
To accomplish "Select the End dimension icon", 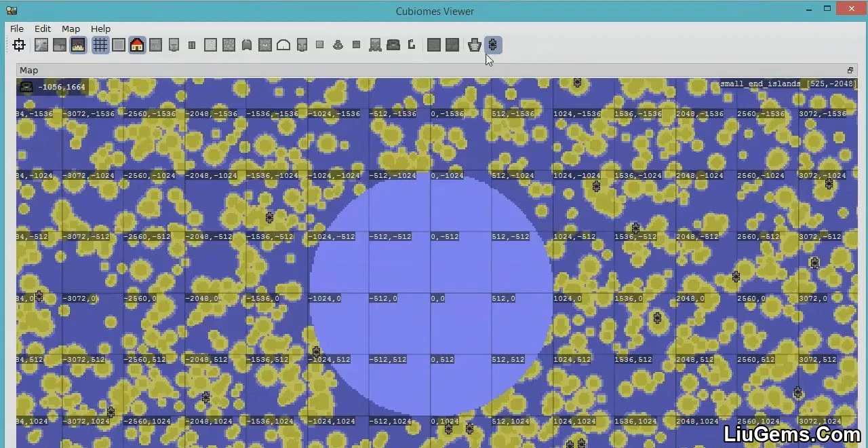I will tap(78, 45).
